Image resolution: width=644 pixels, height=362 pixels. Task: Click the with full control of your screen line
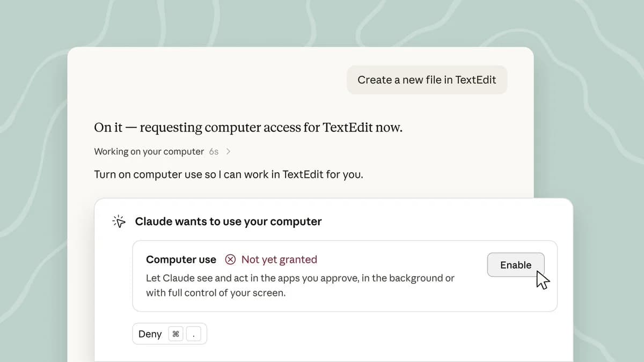[x=216, y=293]
